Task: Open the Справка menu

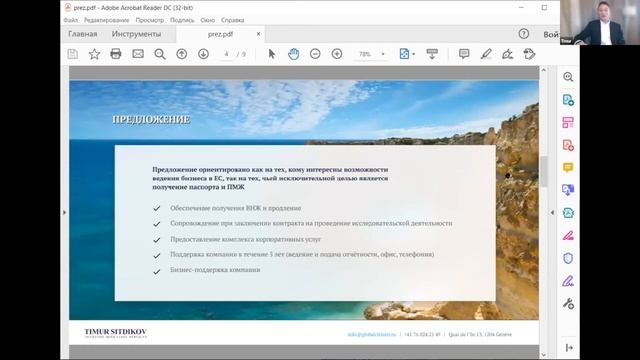Action: pyautogui.click(x=233, y=20)
